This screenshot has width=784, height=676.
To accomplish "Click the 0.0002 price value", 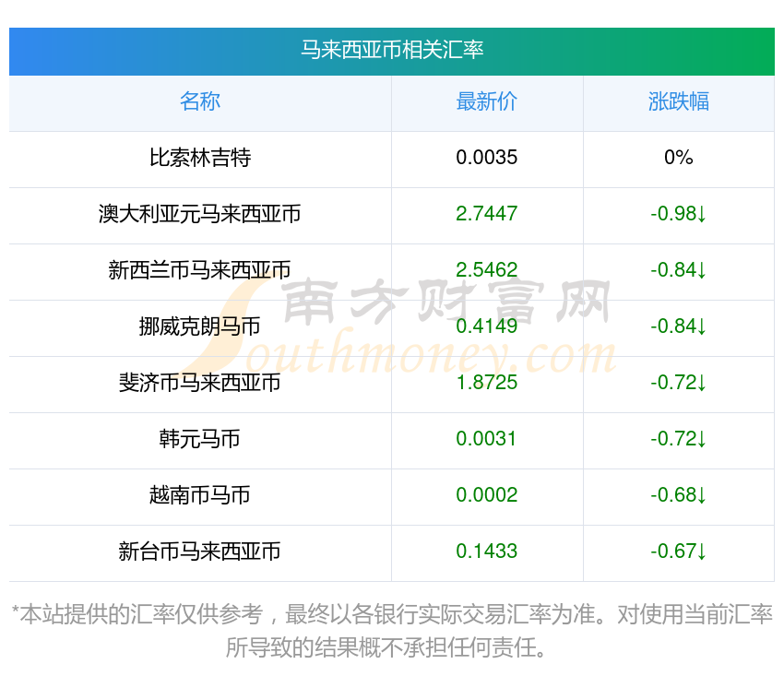I will [486, 495].
